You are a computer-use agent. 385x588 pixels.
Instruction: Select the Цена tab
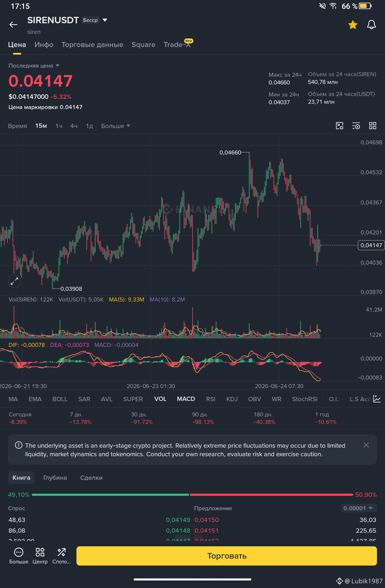tap(17, 45)
